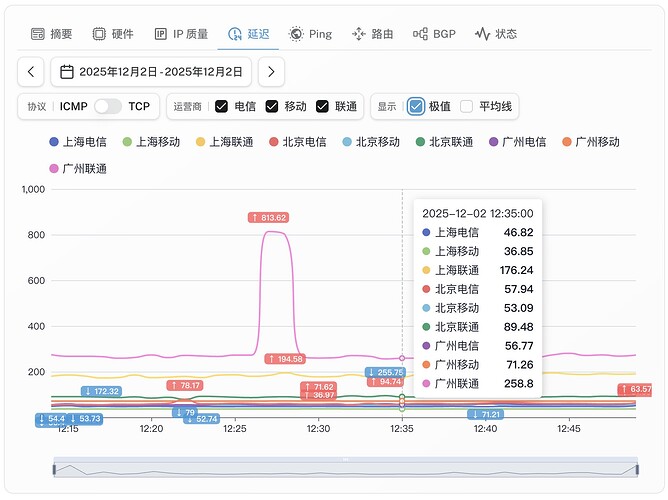The image size is (668, 500).
Task: Select the 延迟 latency tab
Action: 248,34
